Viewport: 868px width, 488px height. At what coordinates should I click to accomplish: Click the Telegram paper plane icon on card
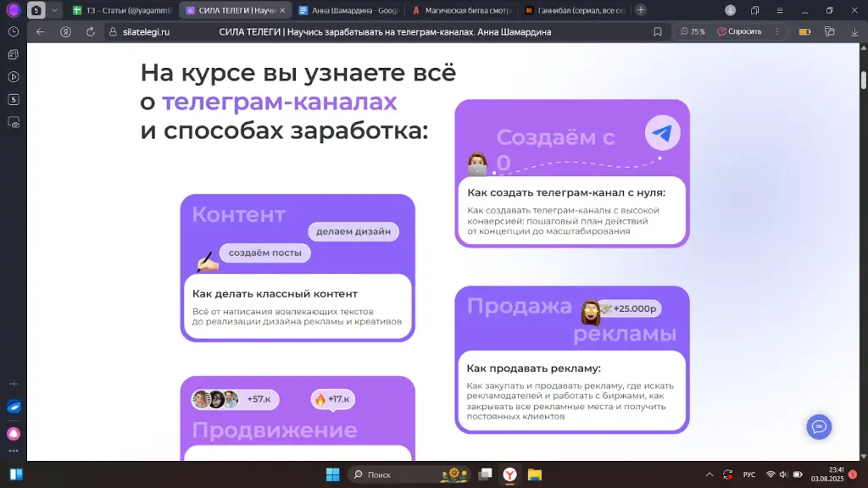(x=663, y=133)
